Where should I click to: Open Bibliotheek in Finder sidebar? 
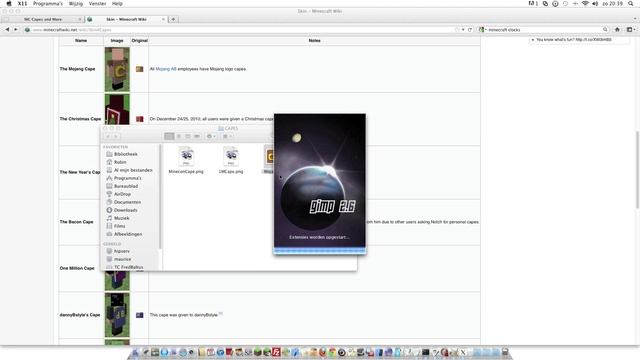(126, 154)
